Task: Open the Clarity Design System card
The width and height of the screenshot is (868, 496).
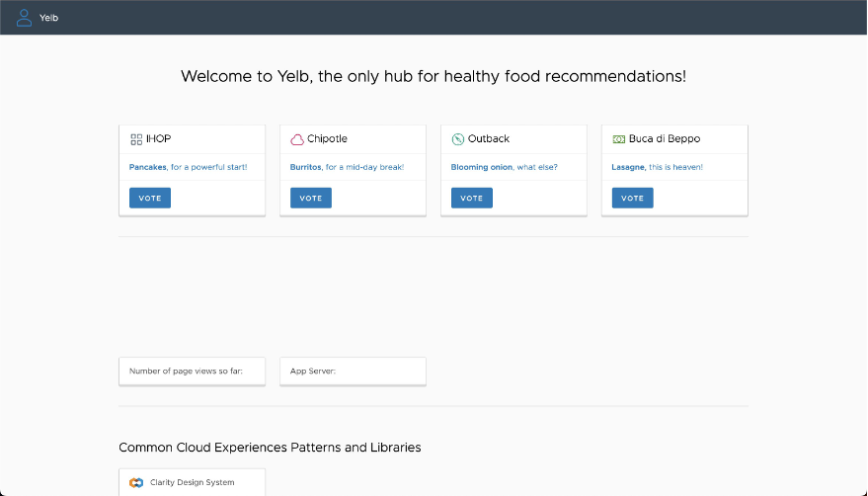Action: [193, 483]
